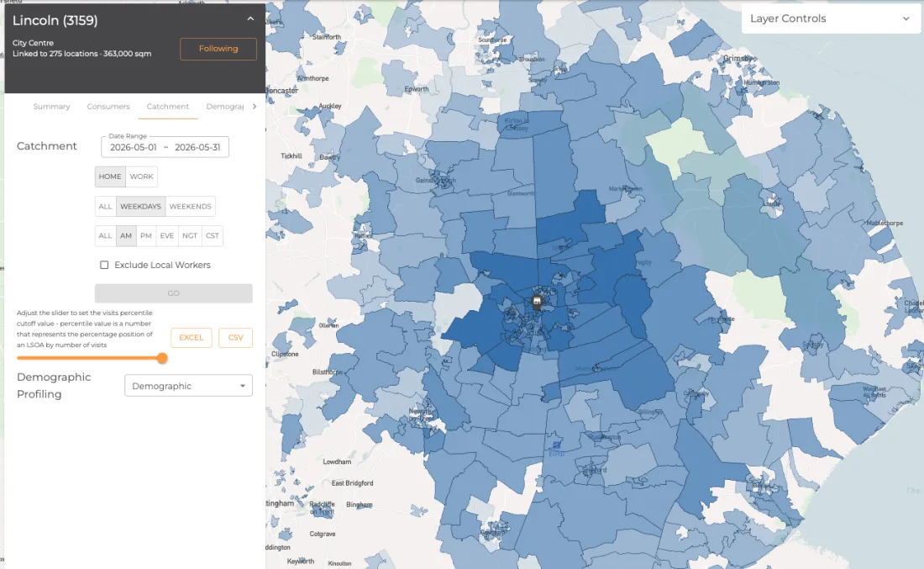Click the end date 2026-05-31 field
Viewport: 924px width, 569px height.
click(x=197, y=147)
